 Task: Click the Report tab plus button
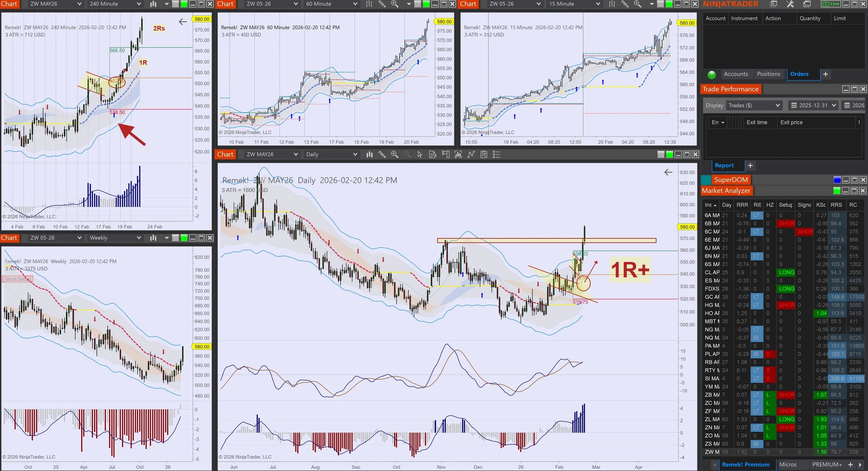750,166
